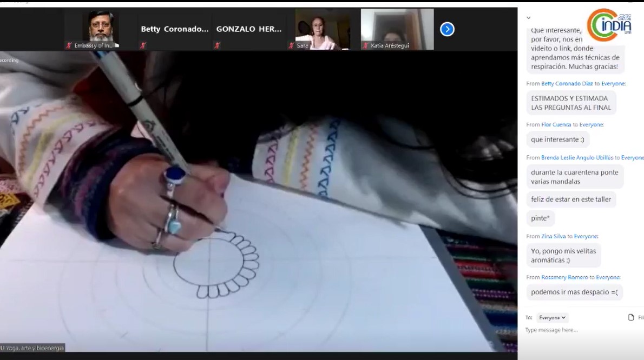Click sender name Zina Silva in chat
This screenshot has height=360, width=644.
(553, 236)
